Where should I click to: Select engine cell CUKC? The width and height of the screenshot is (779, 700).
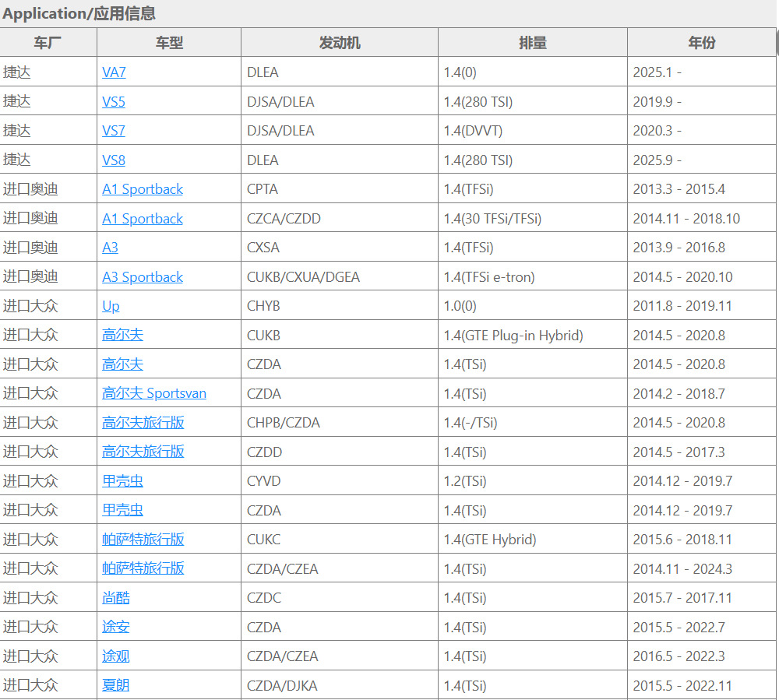pyautogui.click(x=340, y=539)
